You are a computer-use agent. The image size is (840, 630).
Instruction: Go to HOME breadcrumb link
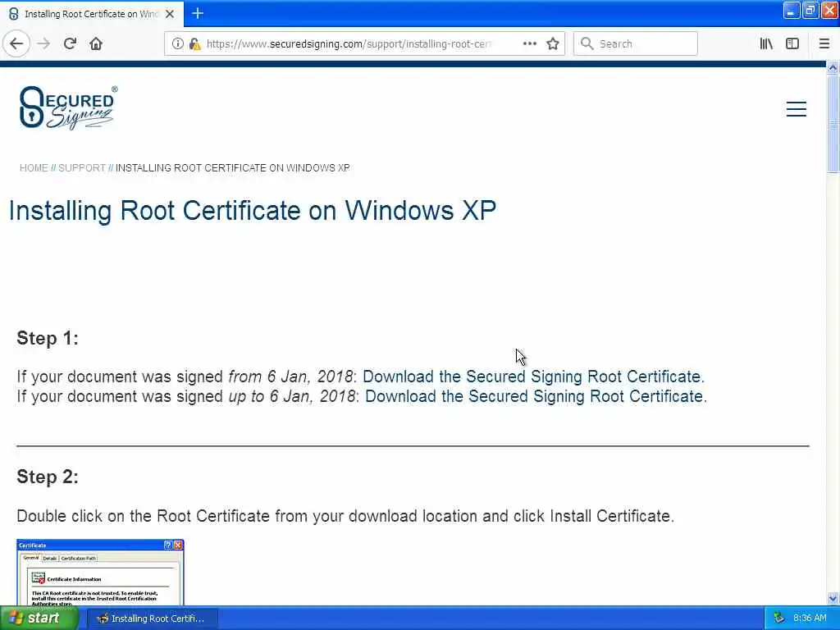[34, 168]
